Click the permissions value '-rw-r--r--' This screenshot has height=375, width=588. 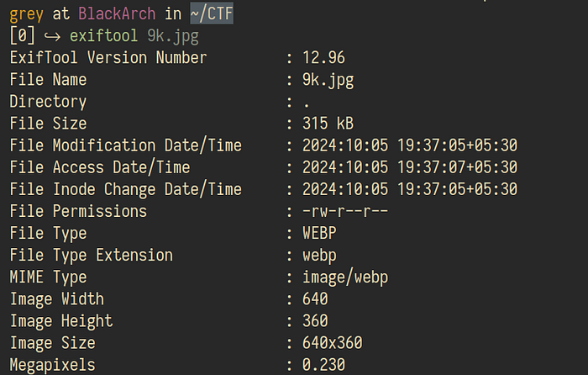coord(345,211)
